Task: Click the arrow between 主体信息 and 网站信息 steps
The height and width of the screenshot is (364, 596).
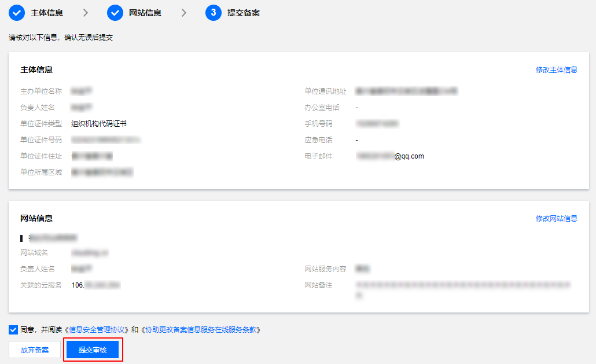Action: click(x=86, y=13)
